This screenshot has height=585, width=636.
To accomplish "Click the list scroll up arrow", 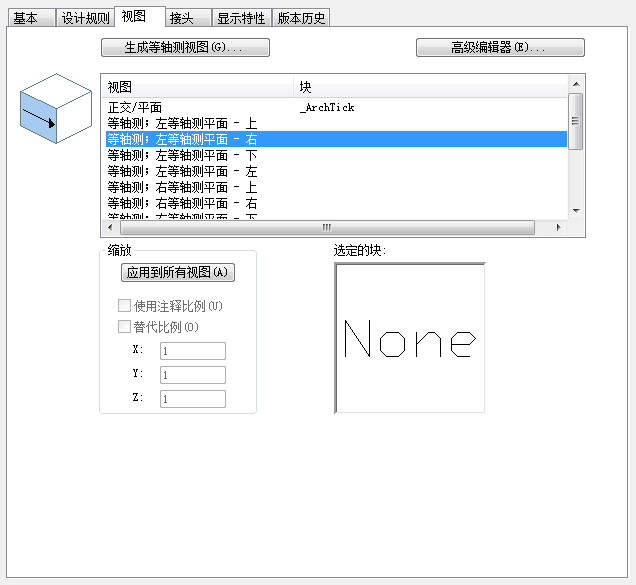I will point(576,84).
